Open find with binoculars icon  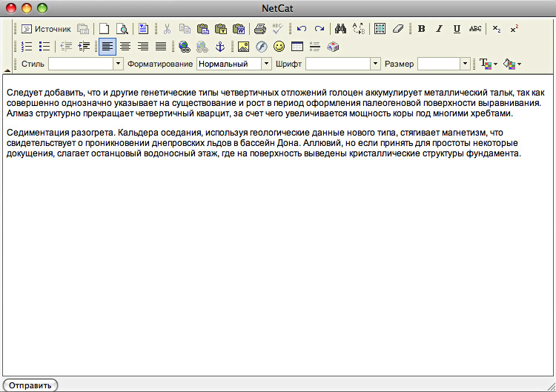point(340,29)
